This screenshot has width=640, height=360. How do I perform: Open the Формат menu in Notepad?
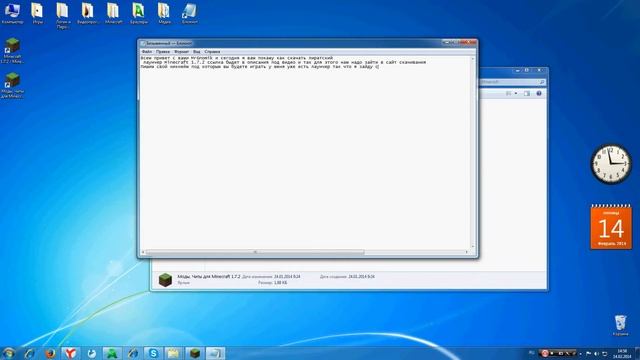181,52
